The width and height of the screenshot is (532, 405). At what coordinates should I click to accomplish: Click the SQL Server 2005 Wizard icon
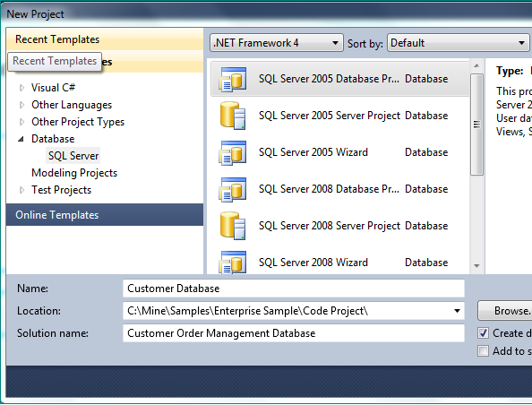(232, 152)
